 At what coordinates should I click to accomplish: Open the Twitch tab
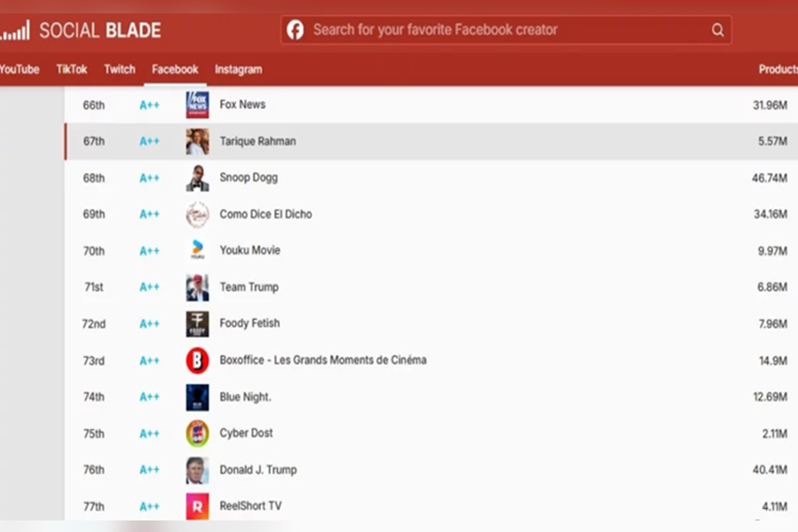click(x=120, y=69)
